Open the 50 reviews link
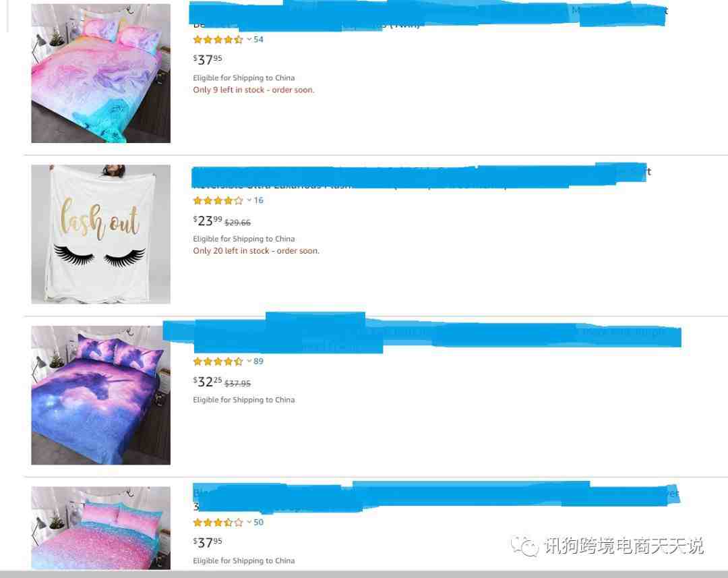 pos(259,522)
